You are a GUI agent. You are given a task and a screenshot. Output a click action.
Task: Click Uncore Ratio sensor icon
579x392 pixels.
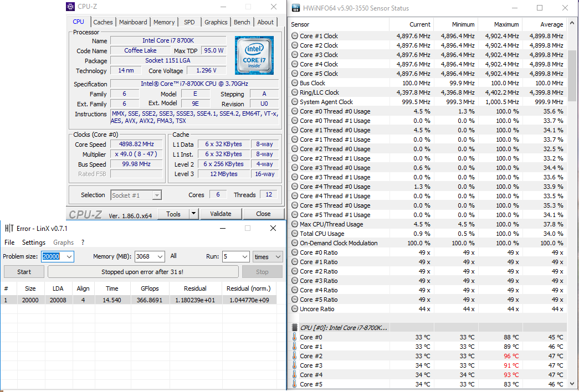pyautogui.click(x=295, y=309)
